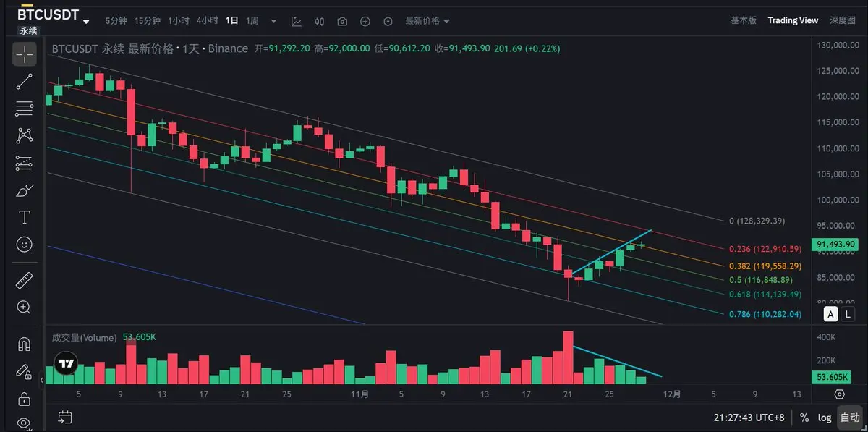Open the 最新价格 price type dropdown

point(427,21)
